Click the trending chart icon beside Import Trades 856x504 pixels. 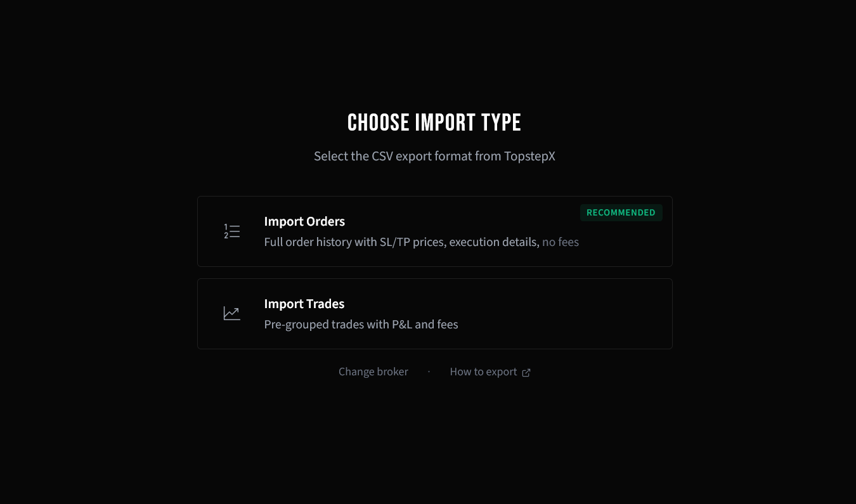pyautogui.click(x=231, y=313)
